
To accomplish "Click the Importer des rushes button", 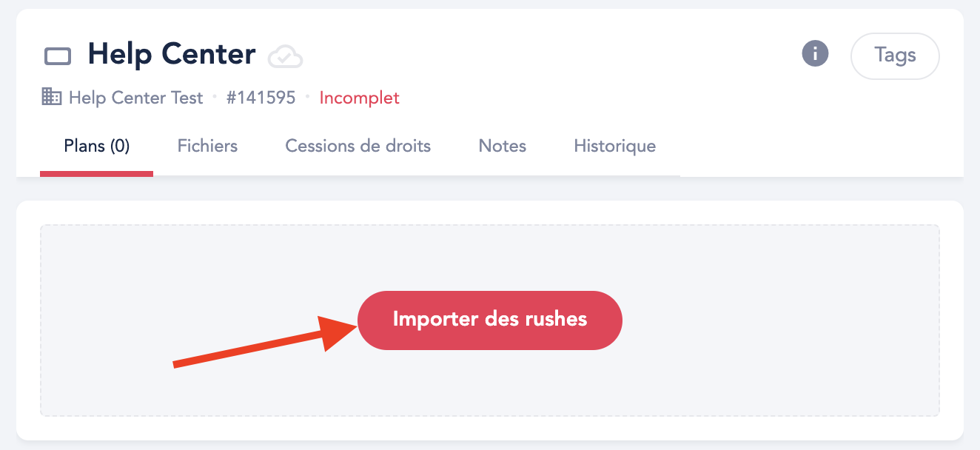I will point(490,320).
